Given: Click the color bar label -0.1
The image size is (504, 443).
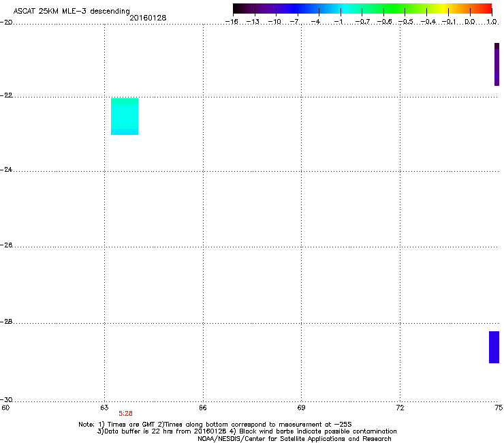Looking at the screenshot, I should coord(449,22).
